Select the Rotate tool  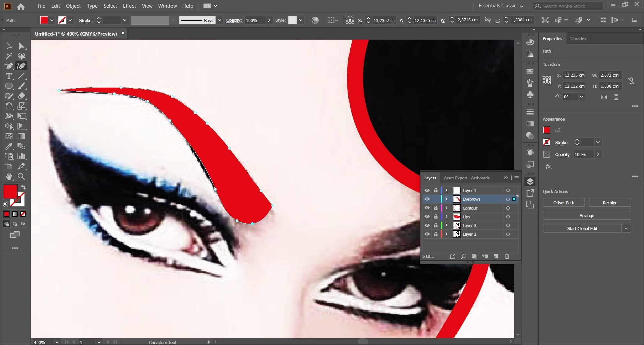[9, 106]
